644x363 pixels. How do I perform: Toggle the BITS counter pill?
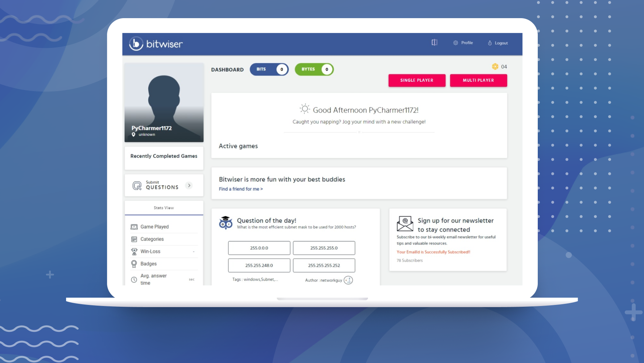[x=269, y=69]
